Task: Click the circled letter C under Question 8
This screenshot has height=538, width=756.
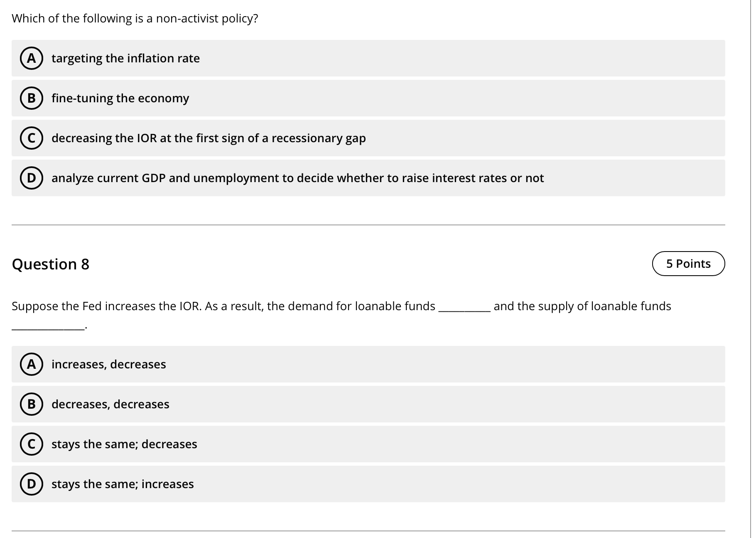Action: [32, 444]
